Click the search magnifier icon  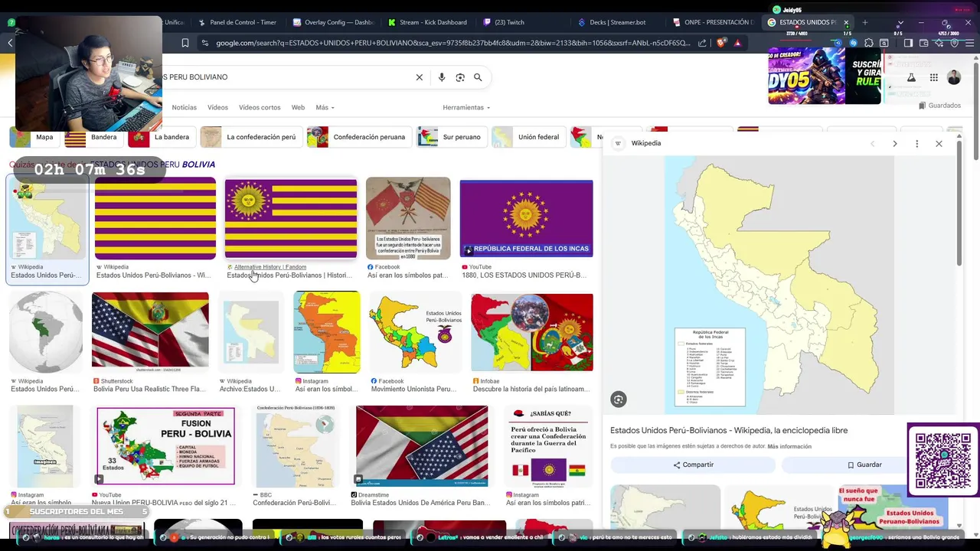coord(478,77)
